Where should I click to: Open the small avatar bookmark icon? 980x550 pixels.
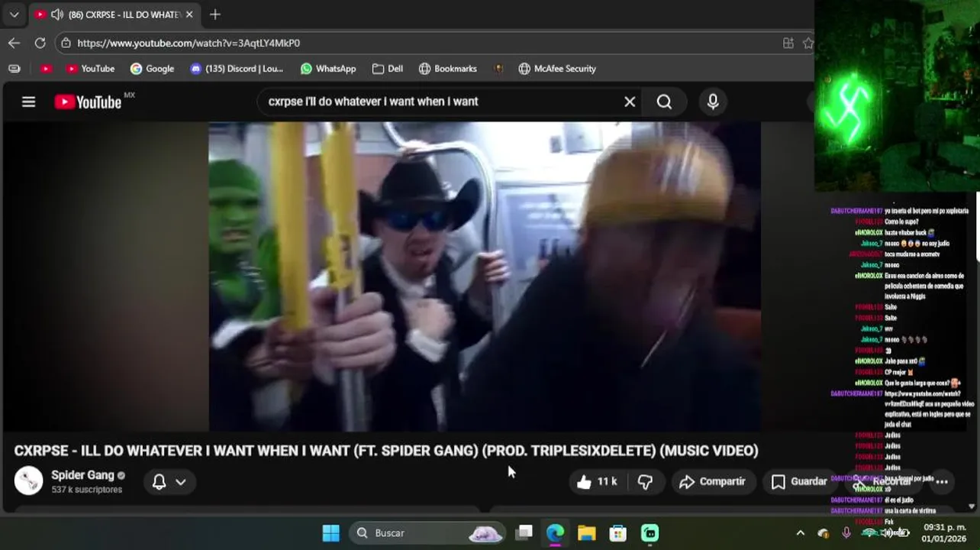pos(498,69)
